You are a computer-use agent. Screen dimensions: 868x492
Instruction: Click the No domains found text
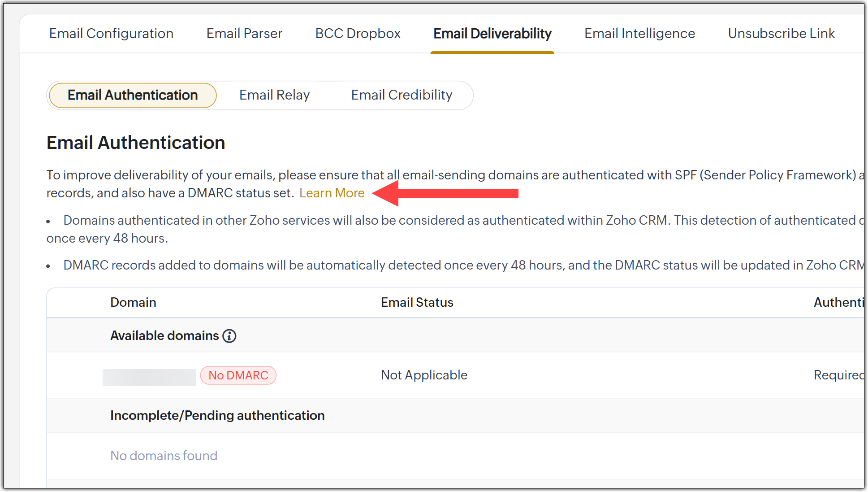[164, 456]
